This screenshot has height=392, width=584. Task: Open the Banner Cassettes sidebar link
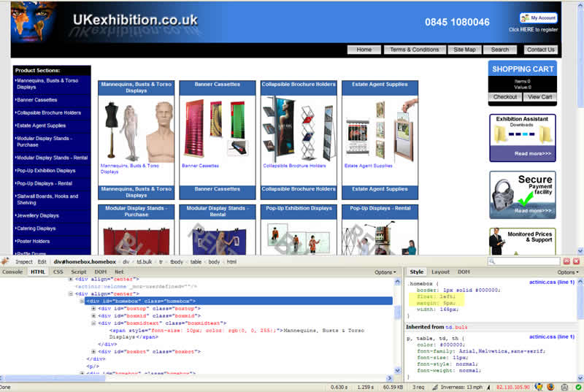pos(36,100)
